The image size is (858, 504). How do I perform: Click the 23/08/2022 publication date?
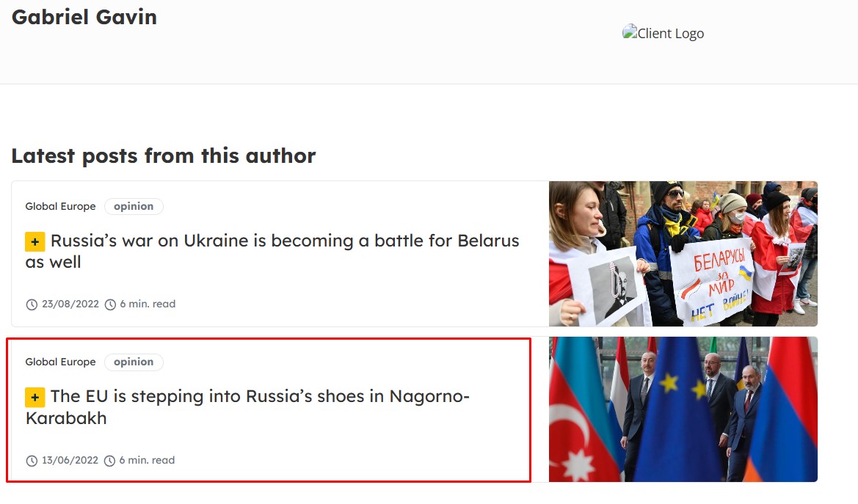point(70,304)
